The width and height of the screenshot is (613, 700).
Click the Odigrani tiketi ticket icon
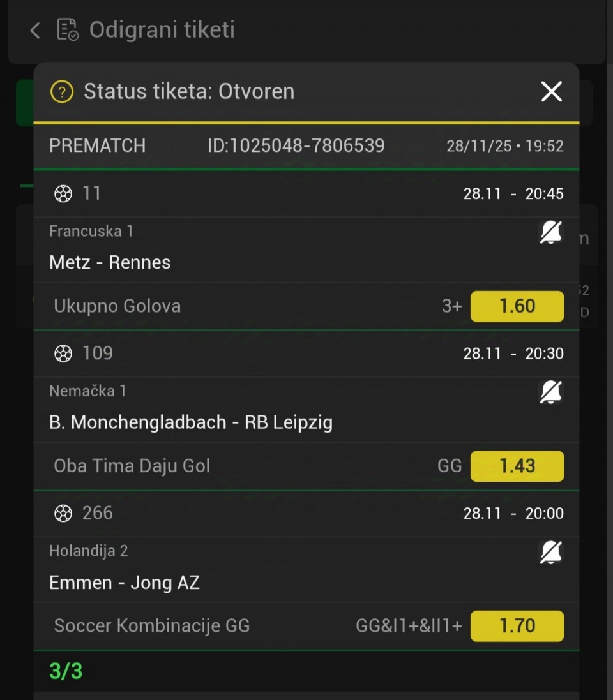click(x=68, y=30)
